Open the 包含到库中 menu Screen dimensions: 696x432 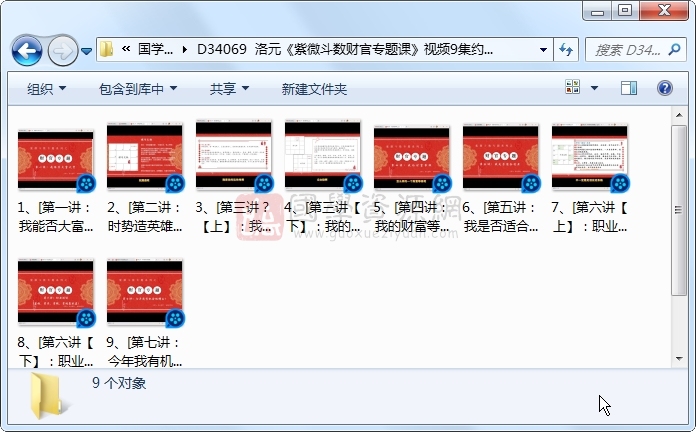tap(138, 89)
